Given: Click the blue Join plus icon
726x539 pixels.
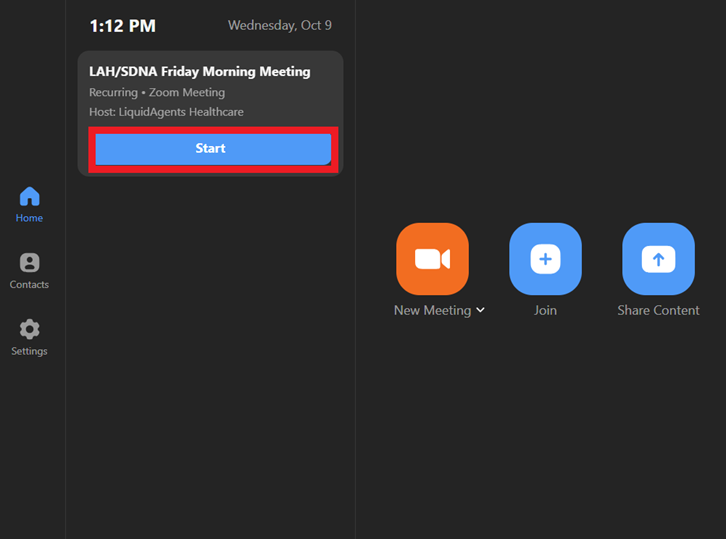Looking at the screenshot, I should [x=545, y=259].
